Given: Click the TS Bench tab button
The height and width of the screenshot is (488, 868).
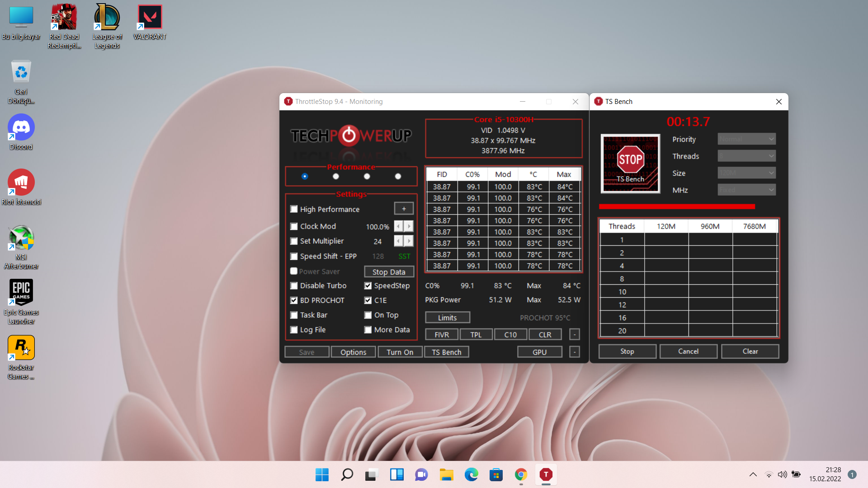Looking at the screenshot, I should pos(447,352).
